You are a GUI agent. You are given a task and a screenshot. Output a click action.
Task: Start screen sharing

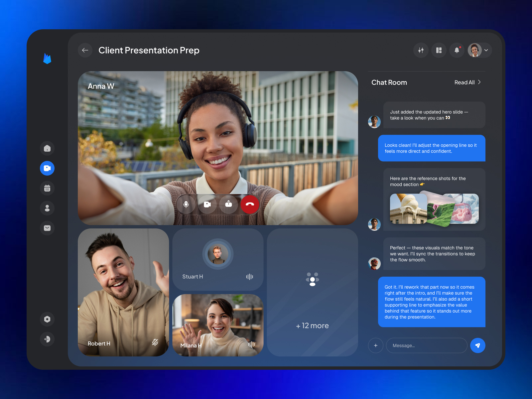coord(229,204)
